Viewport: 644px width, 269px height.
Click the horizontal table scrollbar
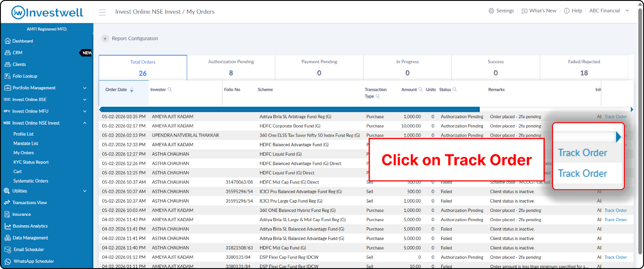[290, 110]
